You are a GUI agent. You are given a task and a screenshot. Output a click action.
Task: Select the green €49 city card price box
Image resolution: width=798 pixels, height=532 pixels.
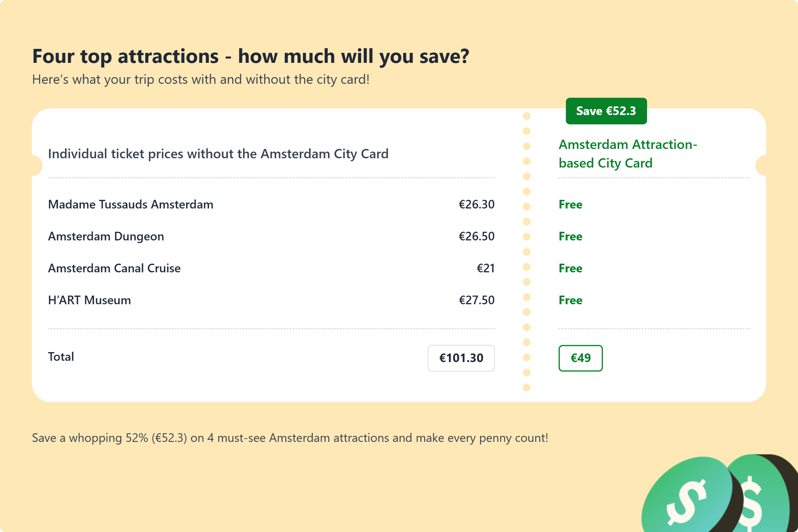(x=580, y=358)
